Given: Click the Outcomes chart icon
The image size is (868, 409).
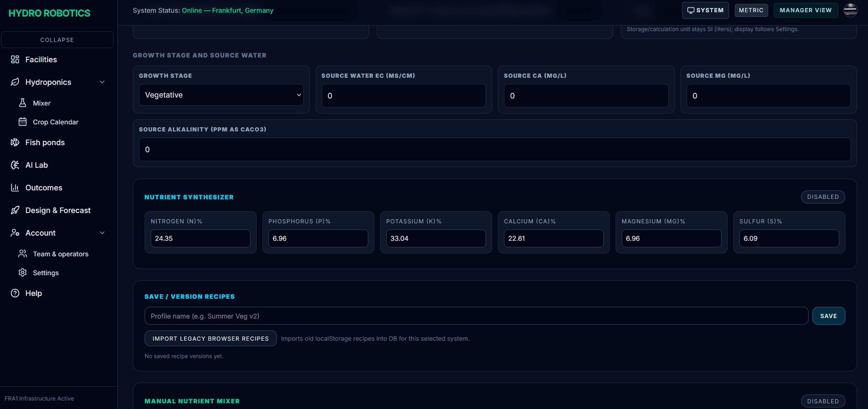Looking at the screenshot, I should tap(15, 188).
